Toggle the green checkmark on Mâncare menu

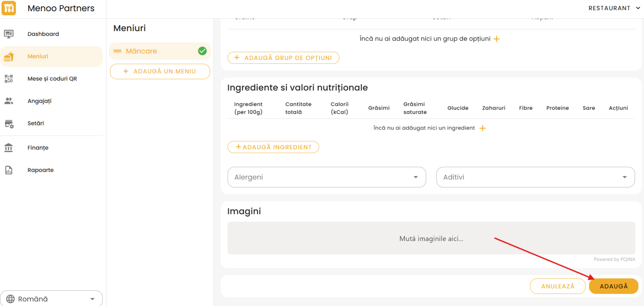coord(202,51)
